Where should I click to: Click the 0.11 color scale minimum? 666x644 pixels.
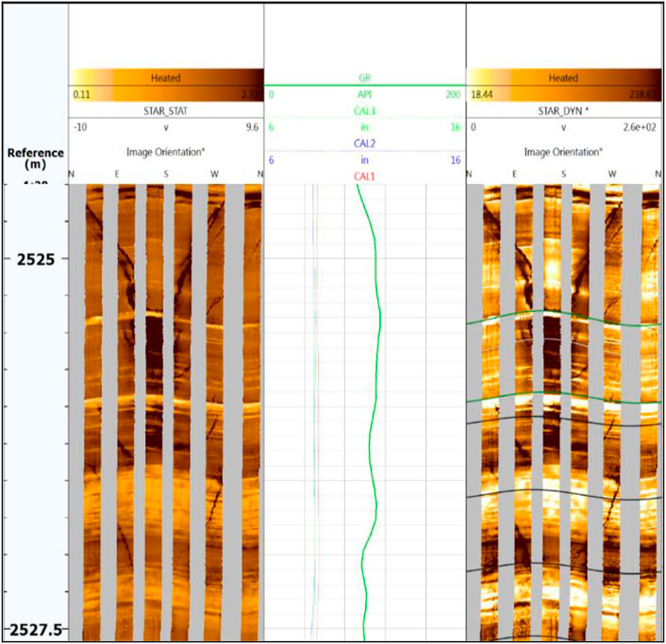tap(81, 94)
